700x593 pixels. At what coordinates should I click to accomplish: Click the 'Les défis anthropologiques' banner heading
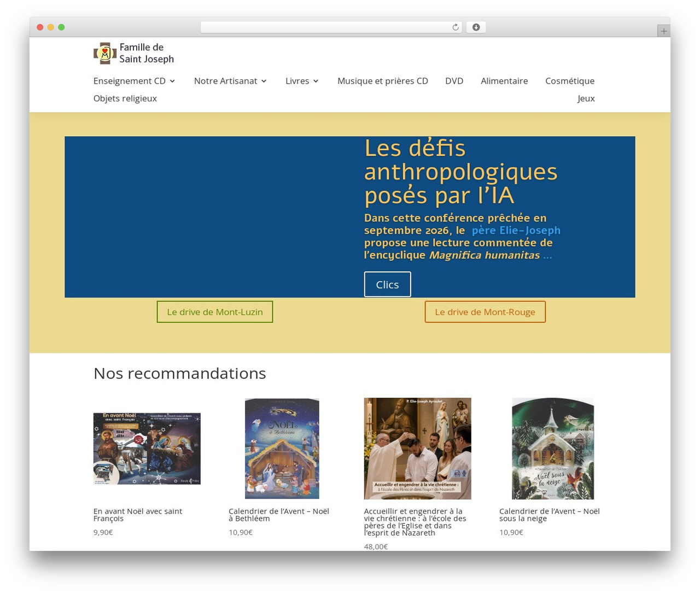click(x=461, y=172)
